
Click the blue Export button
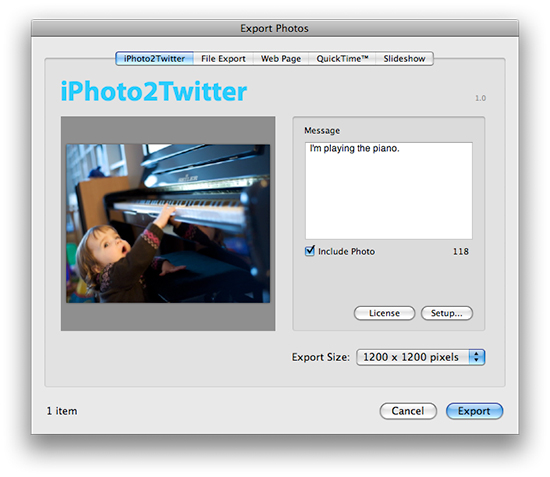[474, 411]
